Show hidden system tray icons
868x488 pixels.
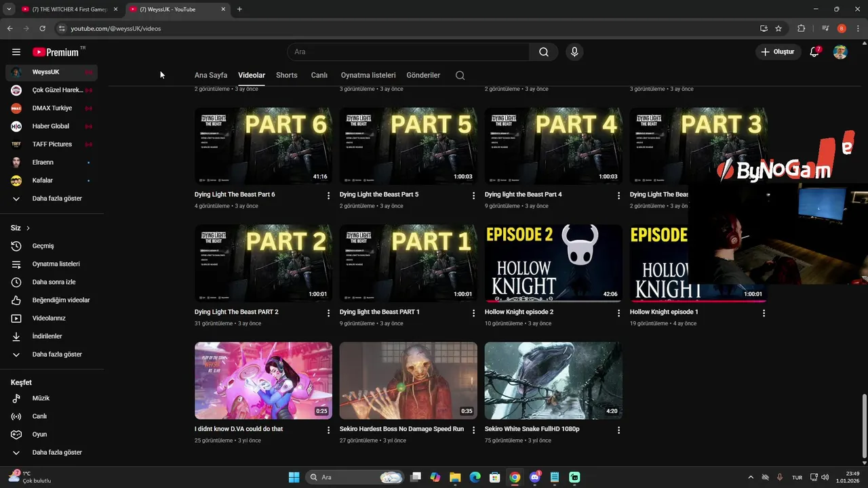tap(750, 477)
